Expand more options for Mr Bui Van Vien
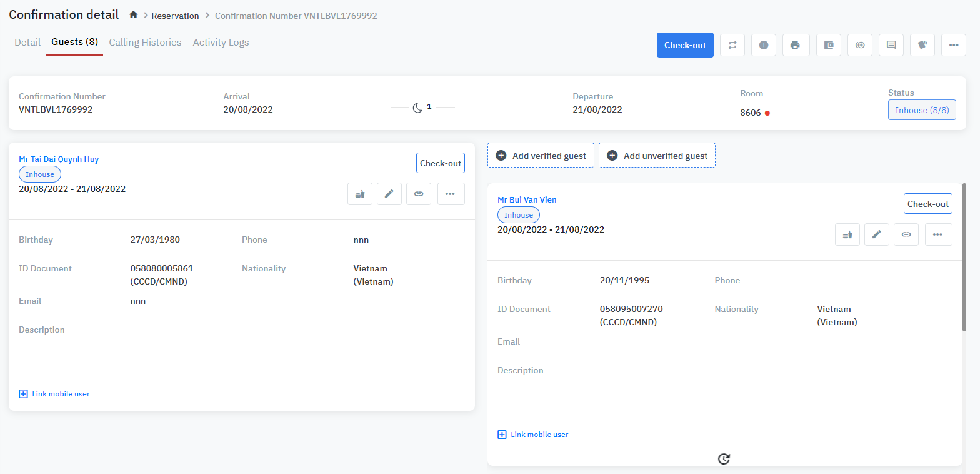The width and height of the screenshot is (980, 474). tap(938, 234)
